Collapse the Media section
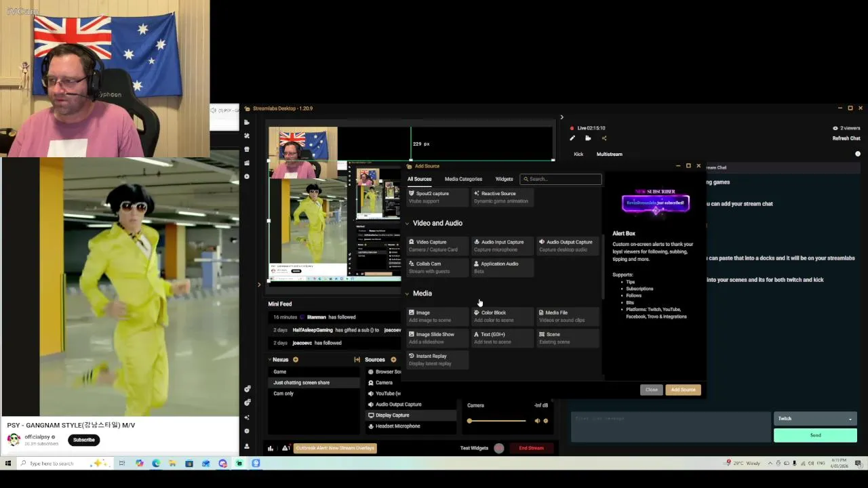 408,293
